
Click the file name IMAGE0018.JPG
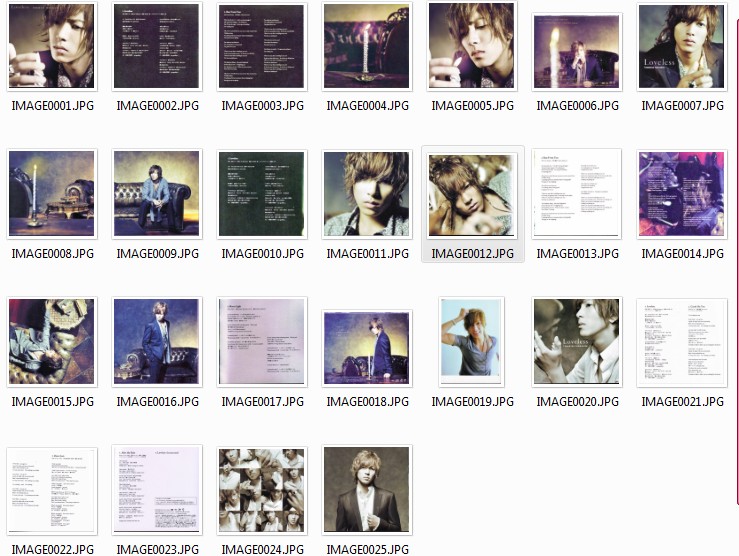coord(368,401)
